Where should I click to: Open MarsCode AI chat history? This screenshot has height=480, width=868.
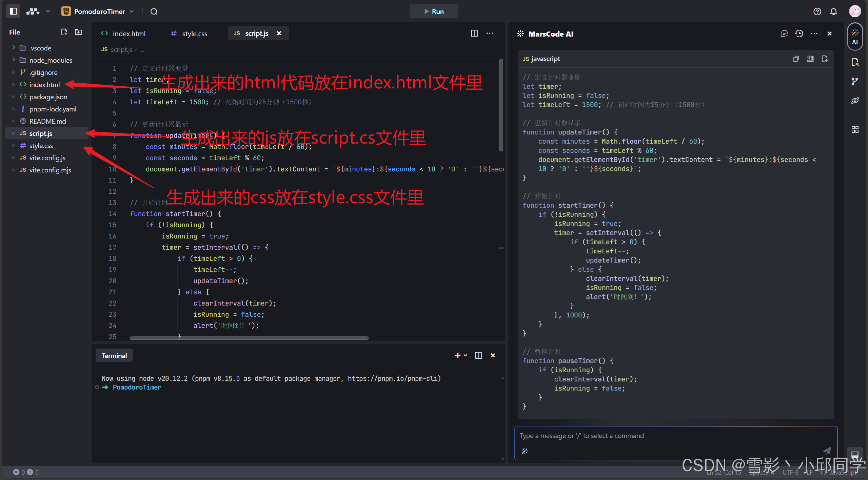click(x=799, y=34)
